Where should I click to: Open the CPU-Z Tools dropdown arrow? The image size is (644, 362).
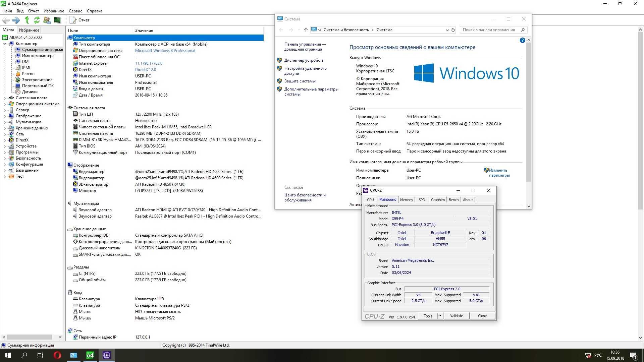(440, 316)
